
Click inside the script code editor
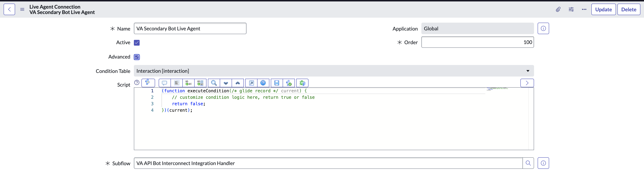click(334, 119)
